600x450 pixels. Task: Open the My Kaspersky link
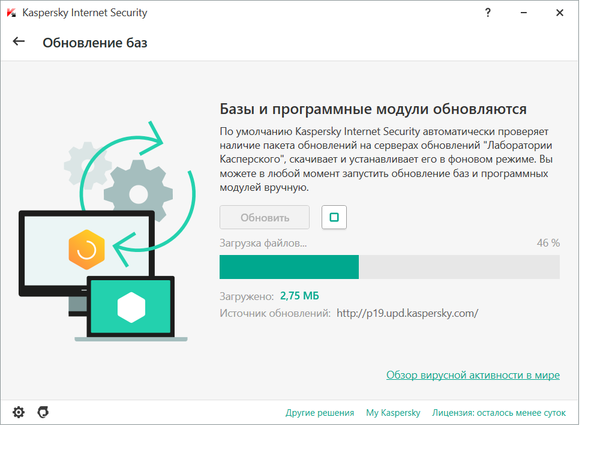[393, 413]
